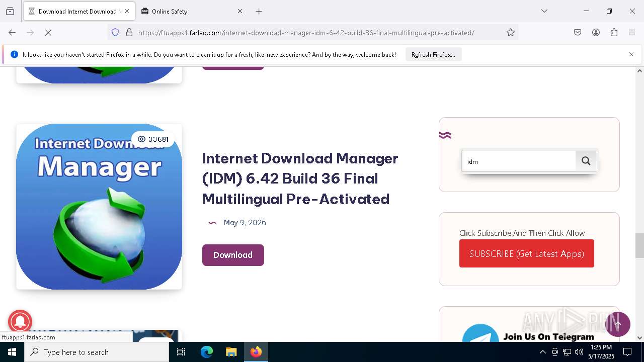The width and height of the screenshot is (644, 362).
Task: Open the taskbar clock and date
Action: click(x=601, y=352)
